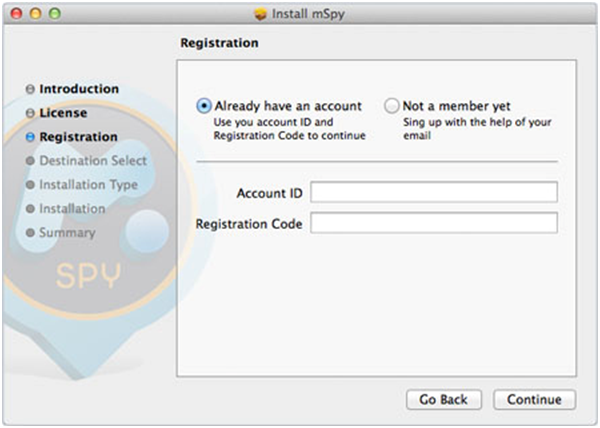This screenshot has width=600, height=428.
Task: Continue to the next installer step
Action: pyautogui.click(x=534, y=399)
